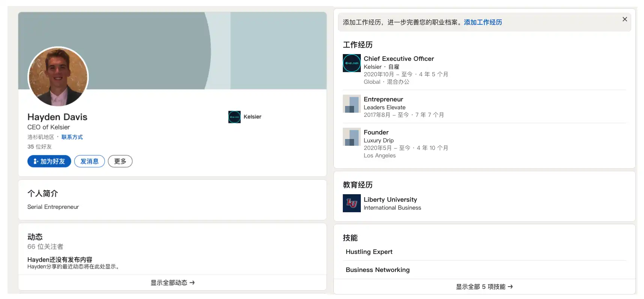Open the 更多 options menu
The image size is (644, 299).
pos(120,161)
